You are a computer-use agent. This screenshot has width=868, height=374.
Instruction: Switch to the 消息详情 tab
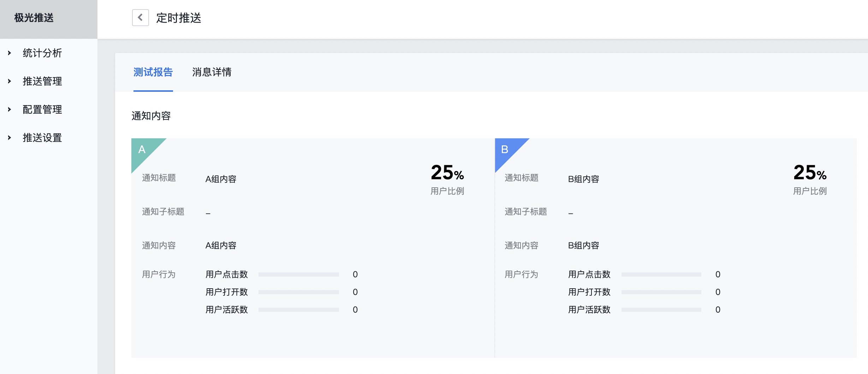point(212,72)
